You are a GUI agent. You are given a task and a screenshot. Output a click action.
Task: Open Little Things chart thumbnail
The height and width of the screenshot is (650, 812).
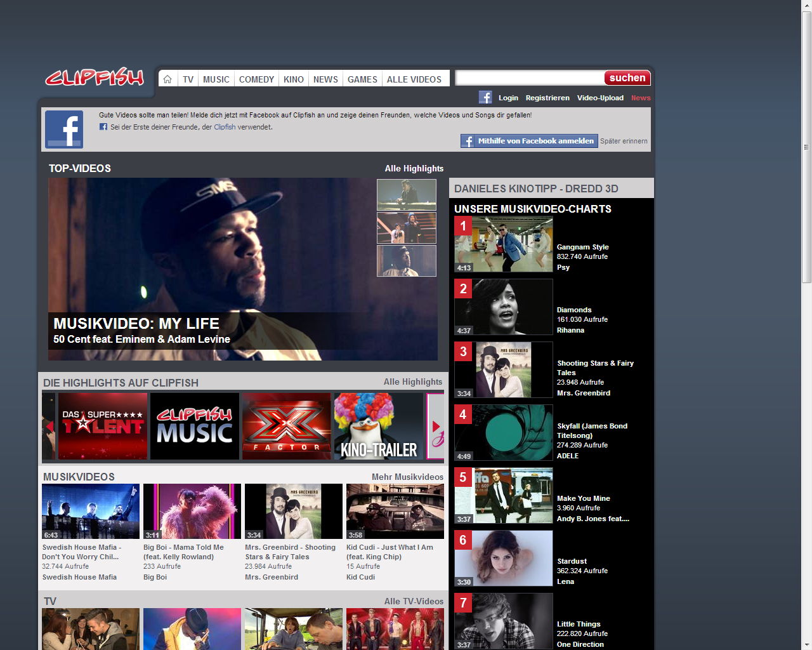[504, 621]
